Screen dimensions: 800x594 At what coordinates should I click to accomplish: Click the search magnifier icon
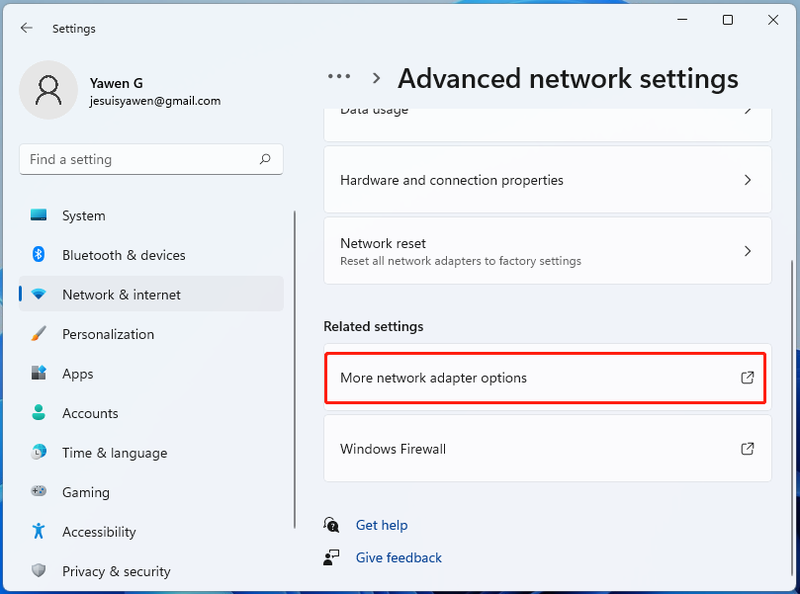(265, 159)
